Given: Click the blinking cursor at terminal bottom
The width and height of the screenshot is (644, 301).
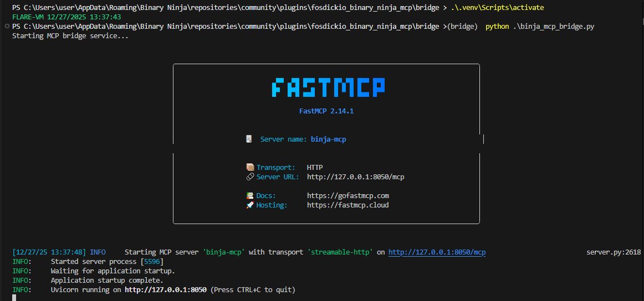Looking at the screenshot, I should tap(14, 298).
